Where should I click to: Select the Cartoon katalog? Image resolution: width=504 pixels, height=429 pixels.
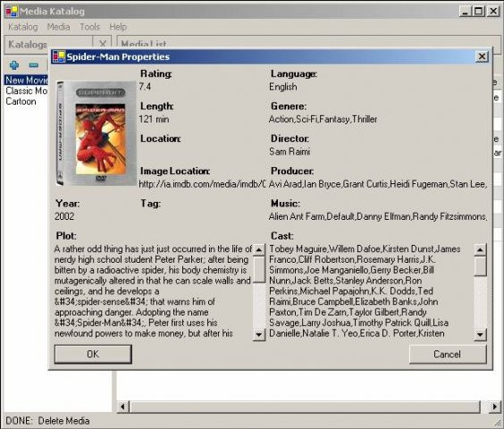[21, 101]
